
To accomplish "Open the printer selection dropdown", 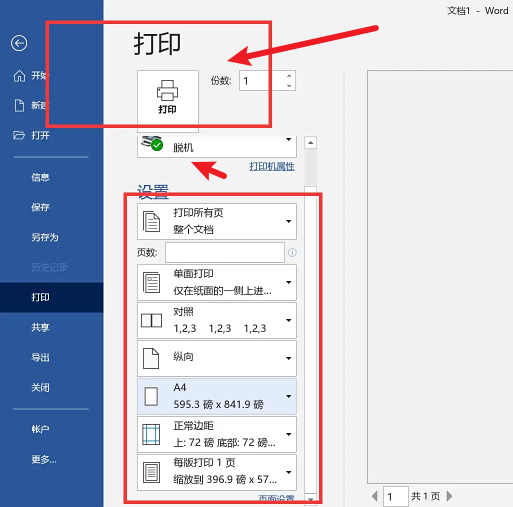I will click(217, 146).
